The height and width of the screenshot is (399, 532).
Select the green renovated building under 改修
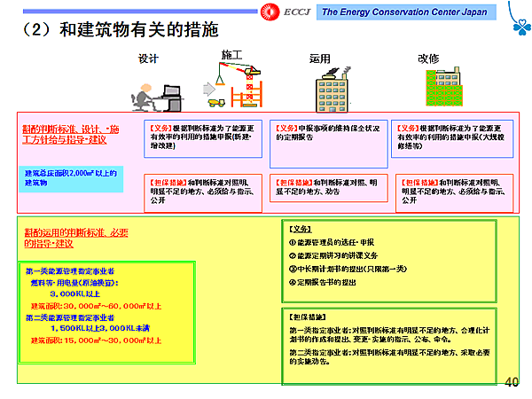click(444, 87)
